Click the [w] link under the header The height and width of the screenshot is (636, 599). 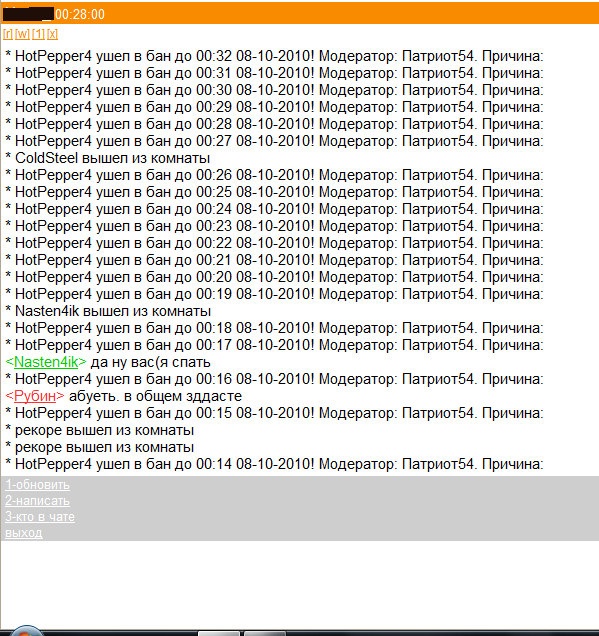point(22,34)
